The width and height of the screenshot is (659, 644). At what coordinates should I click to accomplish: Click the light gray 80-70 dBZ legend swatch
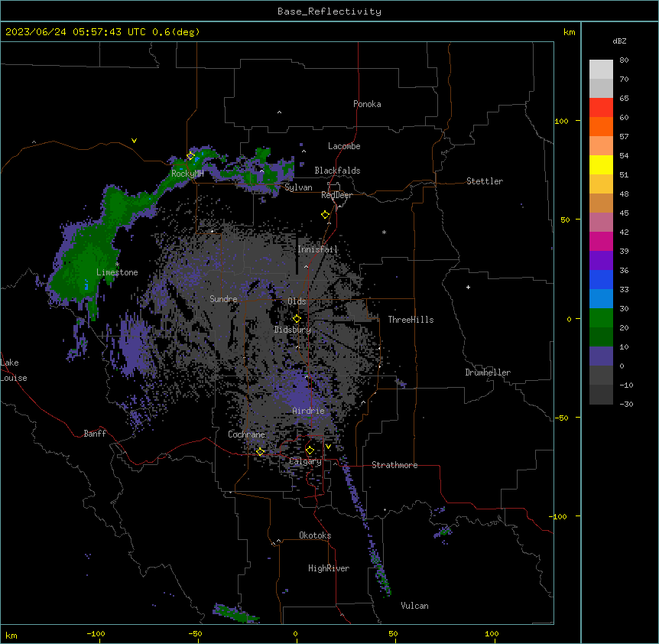[x=601, y=70]
